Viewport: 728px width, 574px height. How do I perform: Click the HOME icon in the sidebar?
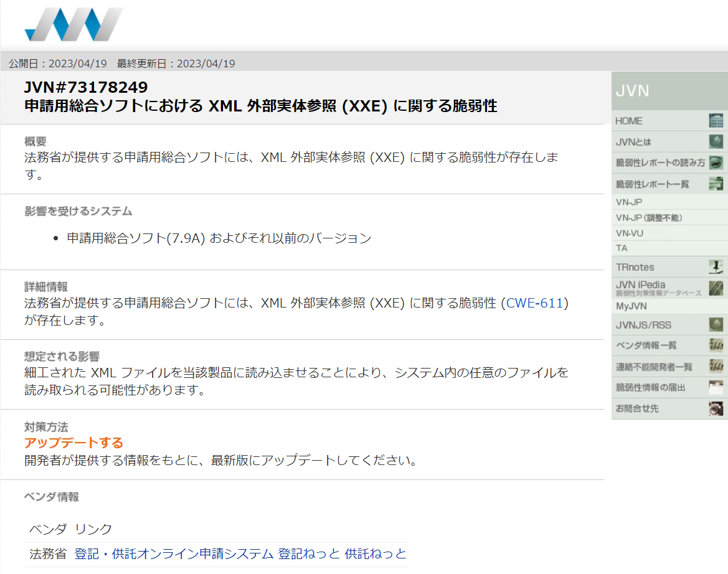717,120
